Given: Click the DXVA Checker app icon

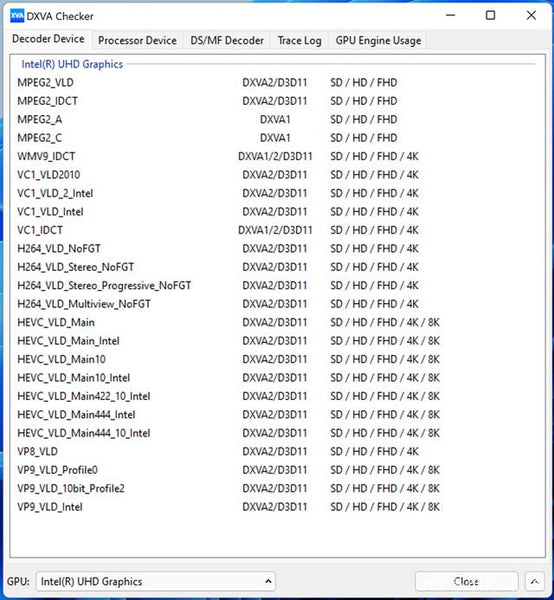Looking at the screenshot, I should pos(17,16).
